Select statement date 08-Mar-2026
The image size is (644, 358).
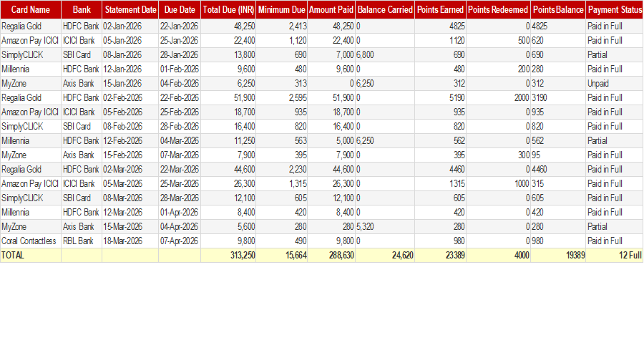130,198
